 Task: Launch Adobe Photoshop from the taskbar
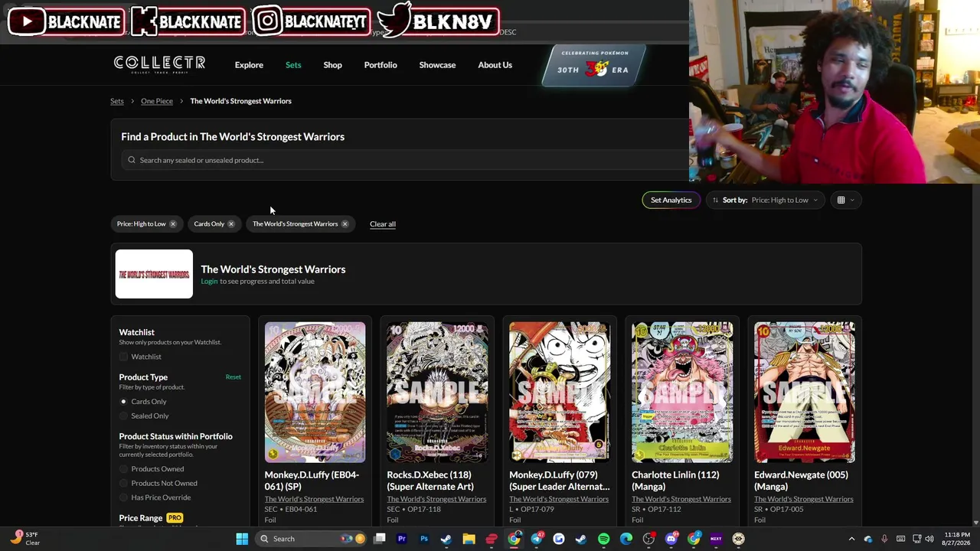click(424, 539)
